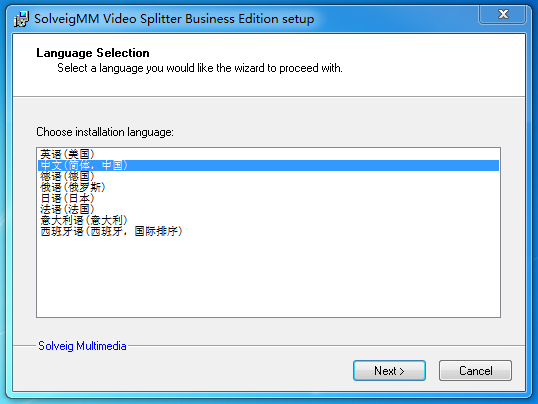Click the white header panel's blank area
538x404 pixels.
pyautogui.click(x=429, y=65)
